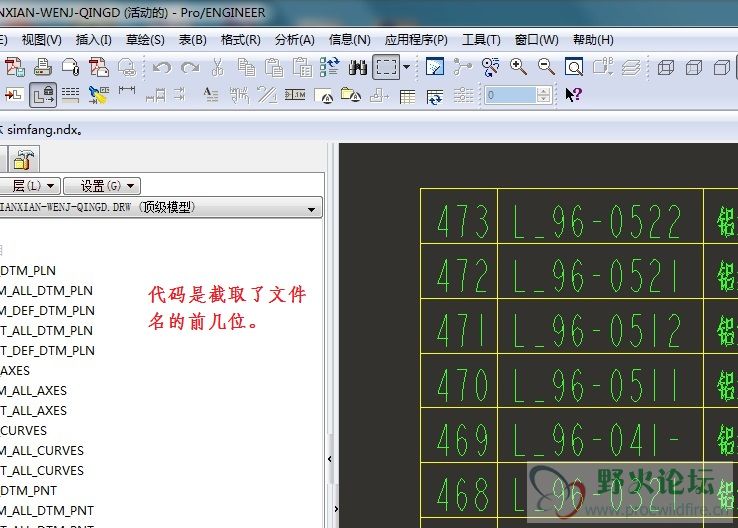Screen dimensions: 738x528
Task: Click the zoom out magnifier icon
Action: tap(546, 67)
